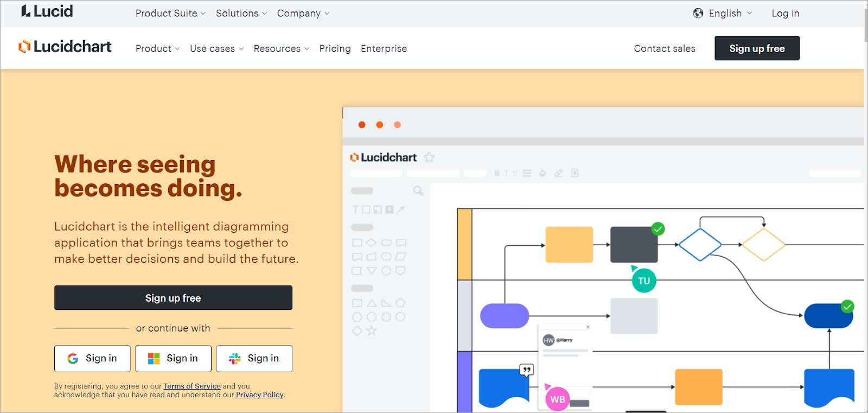Open the English language selector
The height and width of the screenshot is (413, 868).
723,13
